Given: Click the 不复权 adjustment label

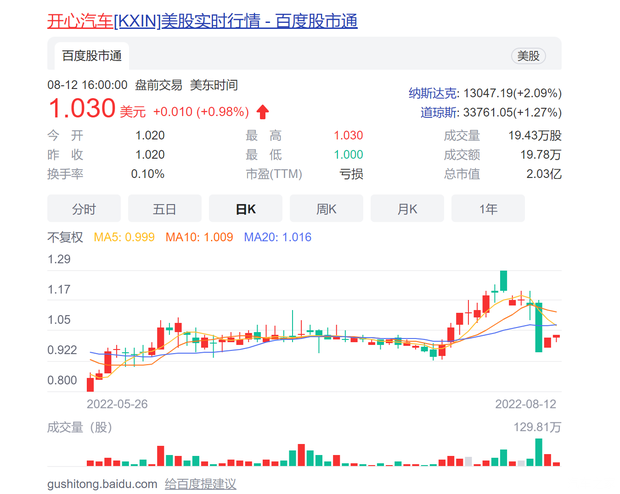Looking at the screenshot, I should click(65, 237).
